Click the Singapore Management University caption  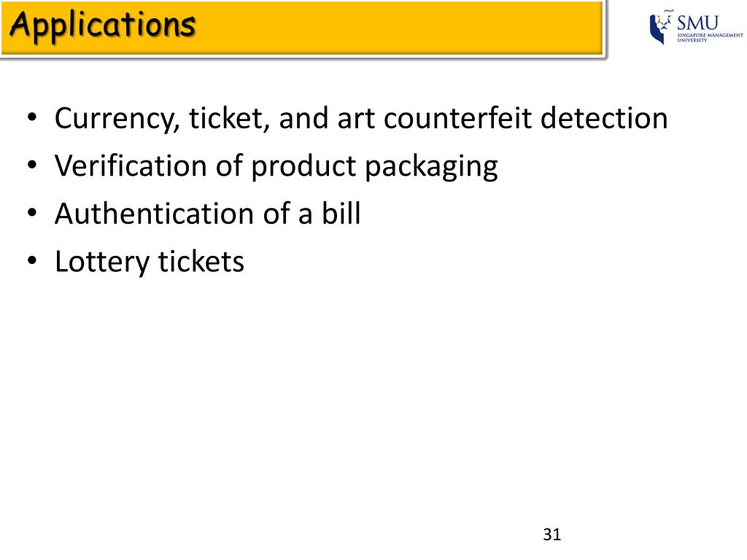pyautogui.click(x=710, y=38)
